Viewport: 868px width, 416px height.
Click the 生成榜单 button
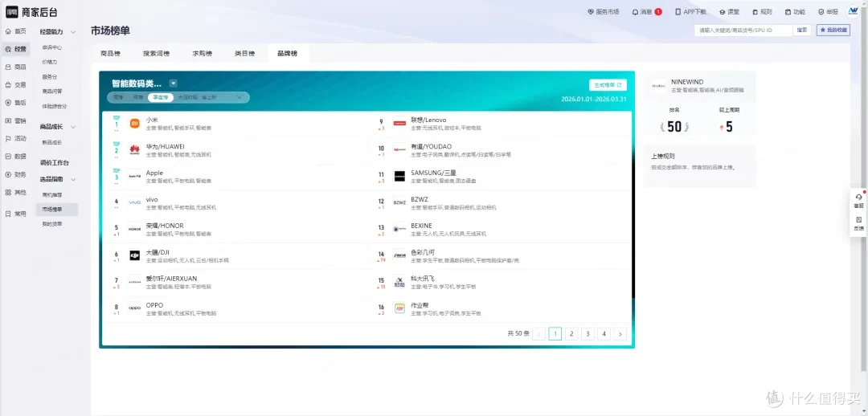click(608, 85)
